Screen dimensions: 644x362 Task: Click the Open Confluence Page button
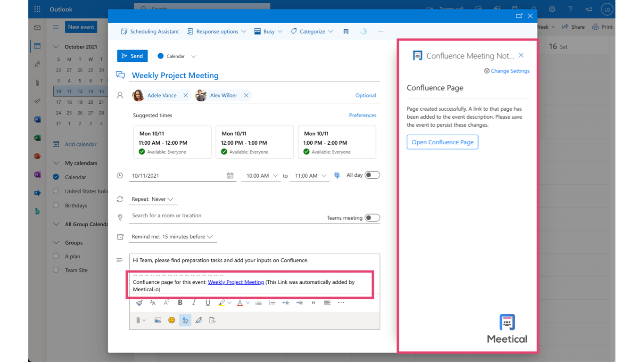coord(442,142)
